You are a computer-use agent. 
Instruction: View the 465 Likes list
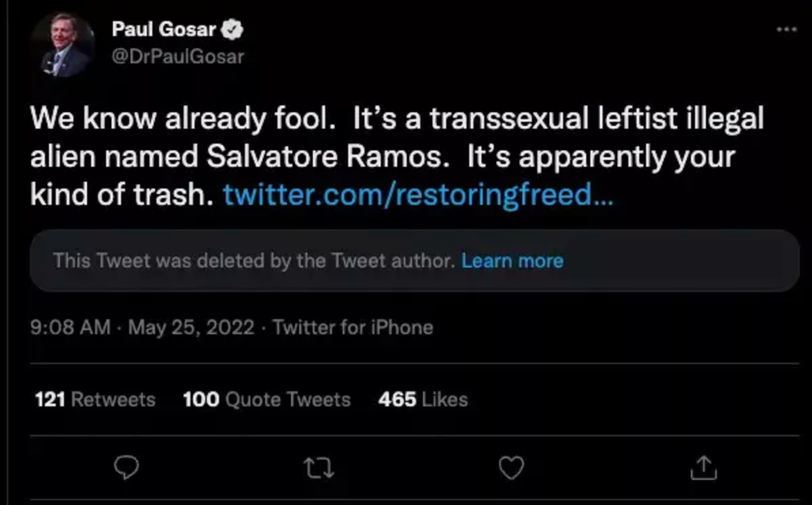pyautogui.click(x=423, y=400)
